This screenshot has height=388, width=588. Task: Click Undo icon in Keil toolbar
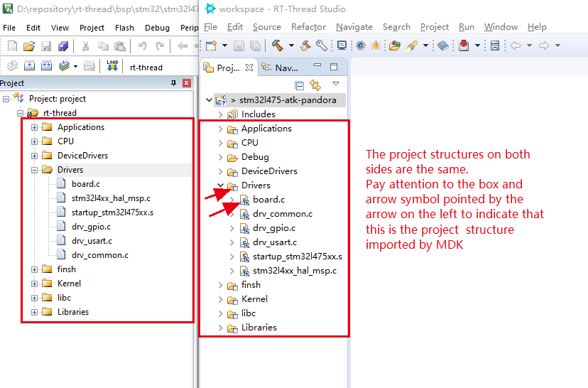point(143,46)
